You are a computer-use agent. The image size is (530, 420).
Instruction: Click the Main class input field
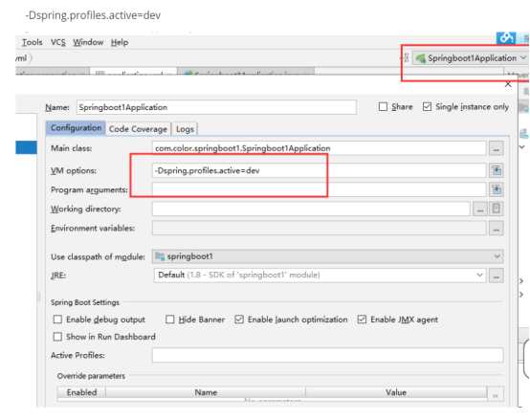(x=319, y=148)
